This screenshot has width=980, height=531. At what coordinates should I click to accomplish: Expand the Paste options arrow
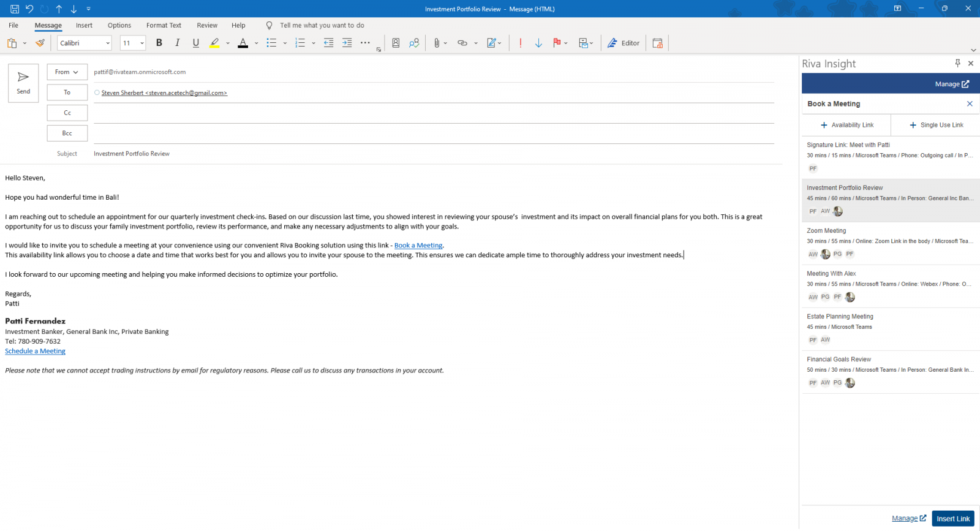[24, 43]
